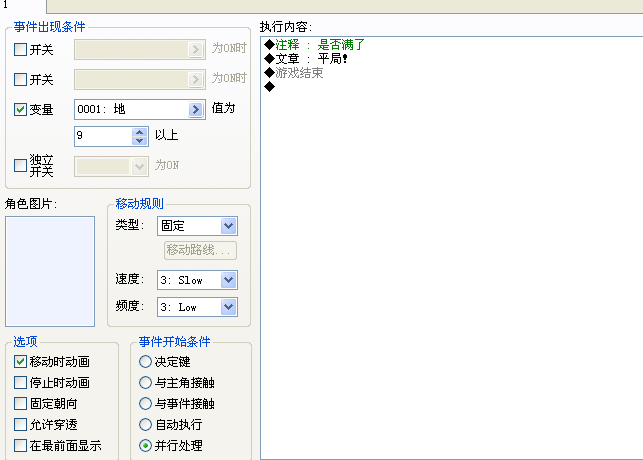Viewport: 643px width, 460px height.
Task: Select the 与主角接触 radio button
Action: [145, 383]
